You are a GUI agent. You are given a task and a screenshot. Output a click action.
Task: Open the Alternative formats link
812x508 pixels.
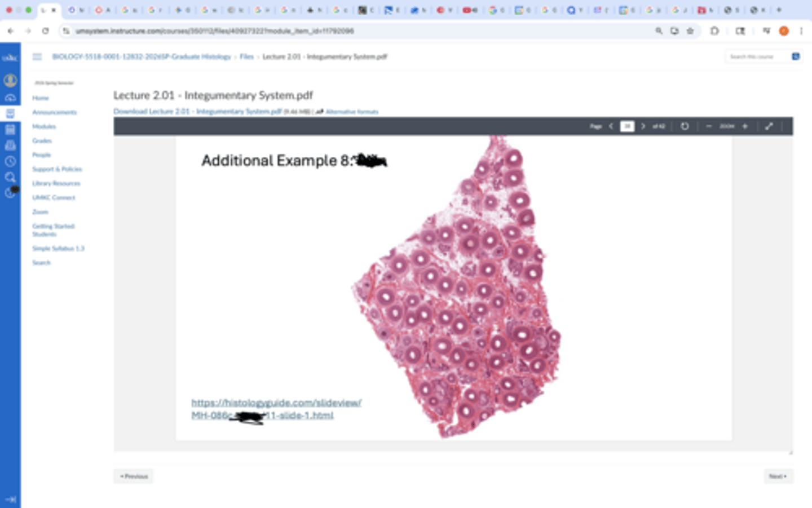(x=351, y=112)
